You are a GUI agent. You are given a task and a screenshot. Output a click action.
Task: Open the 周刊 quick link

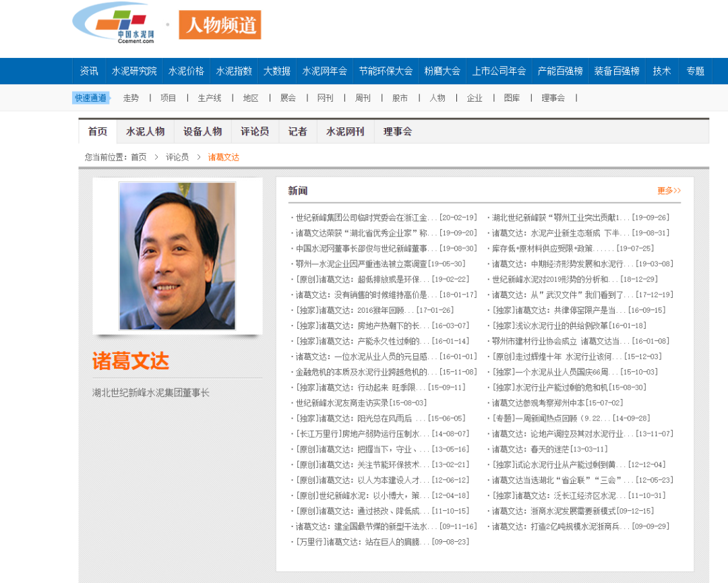coord(363,98)
